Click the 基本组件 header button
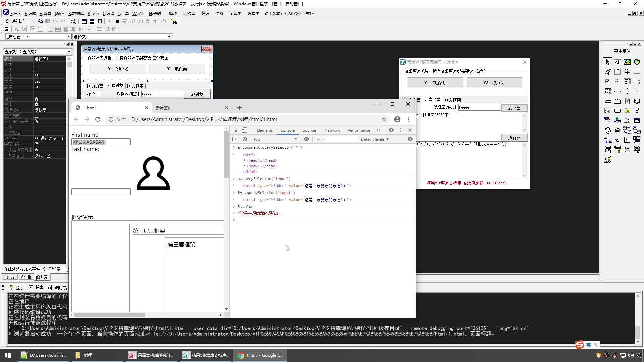Viewport: 644px width, 362px height. tap(622, 51)
